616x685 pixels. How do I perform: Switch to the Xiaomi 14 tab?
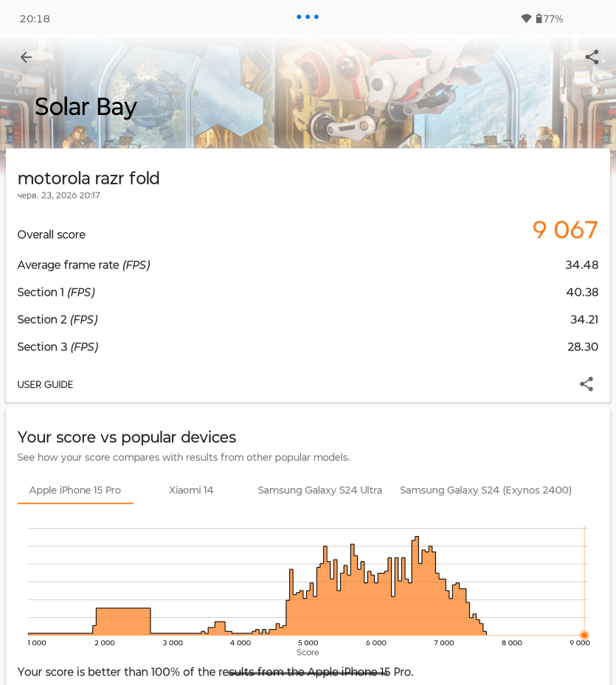(x=191, y=490)
